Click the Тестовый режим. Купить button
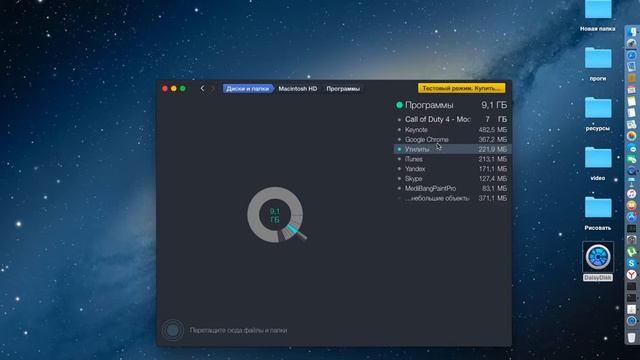 (461, 88)
